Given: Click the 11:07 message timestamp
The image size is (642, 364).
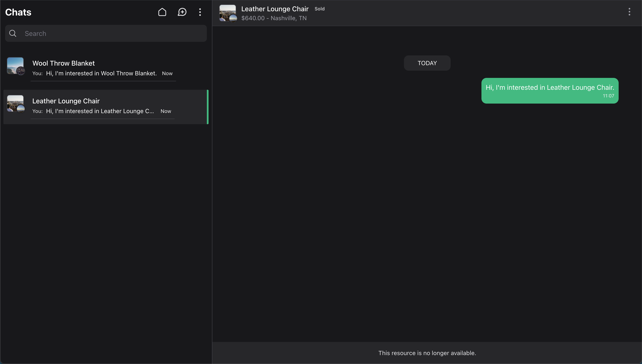Looking at the screenshot, I should click(x=608, y=96).
